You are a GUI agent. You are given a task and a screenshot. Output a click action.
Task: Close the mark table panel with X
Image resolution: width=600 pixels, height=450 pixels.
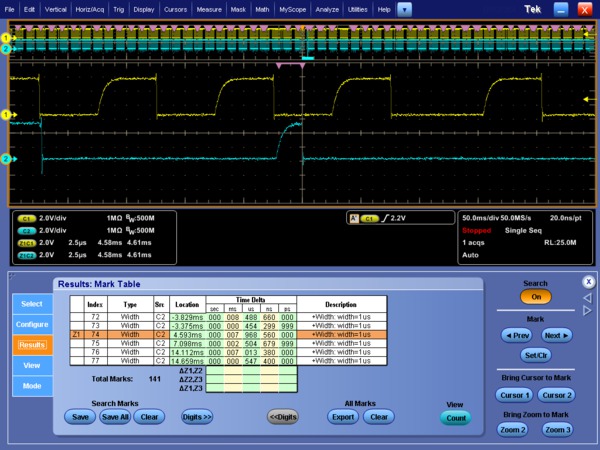click(587, 282)
